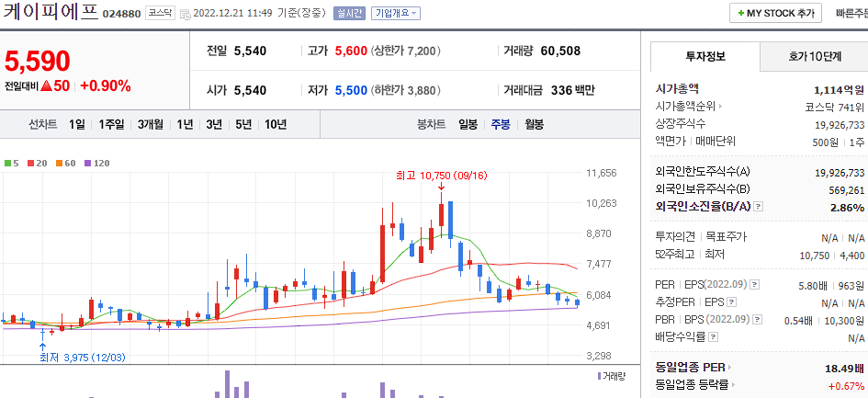Click the 외국인보유주식수 value 569,261
The height and width of the screenshot is (398, 868).
[848, 190]
